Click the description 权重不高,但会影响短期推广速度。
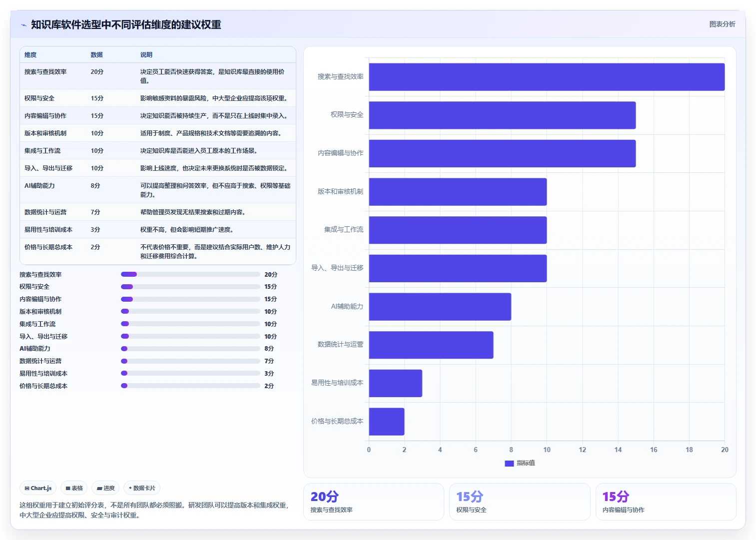The height and width of the screenshot is (540, 756). [x=187, y=230]
